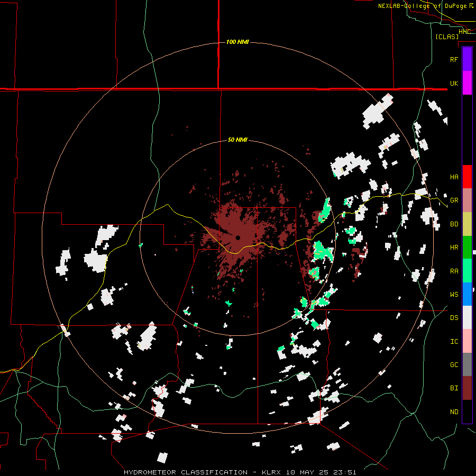
Task: Pick the mint green RA legend swatch
Action: coord(467,271)
